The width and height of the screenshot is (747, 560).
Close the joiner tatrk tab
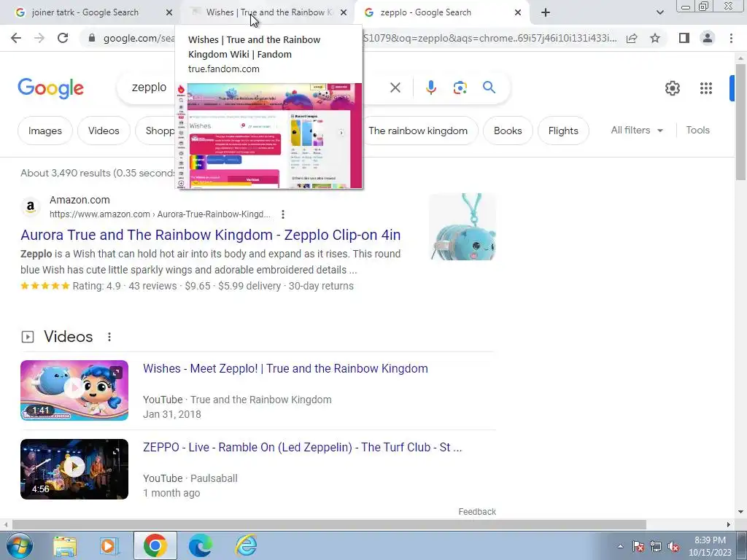[169, 12]
